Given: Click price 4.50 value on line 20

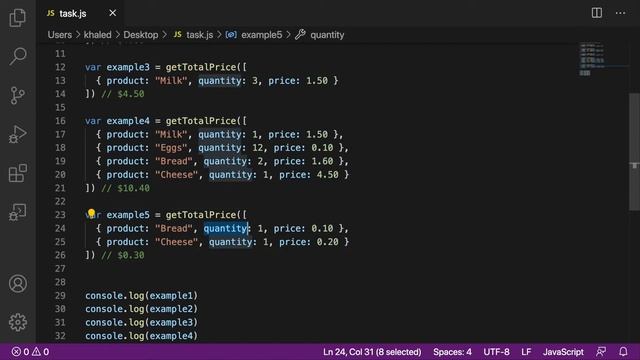Looking at the screenshot, I should [x=328, y=175].
